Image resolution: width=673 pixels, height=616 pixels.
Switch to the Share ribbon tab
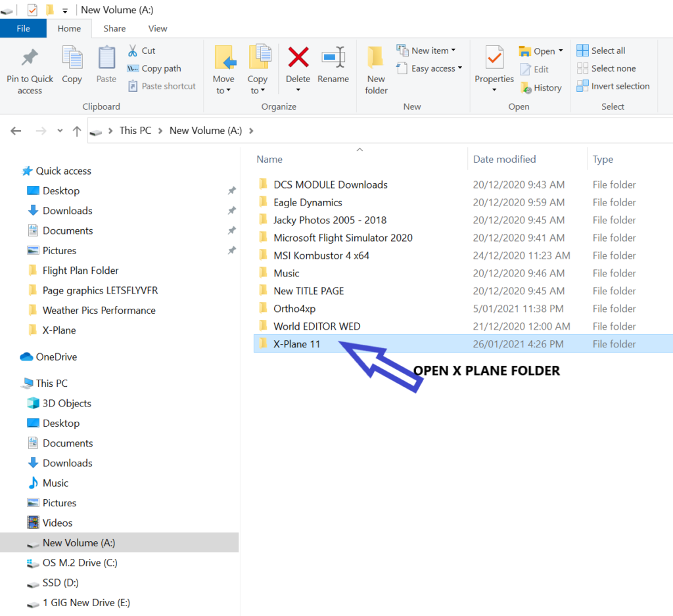click(x=114, y=28)
